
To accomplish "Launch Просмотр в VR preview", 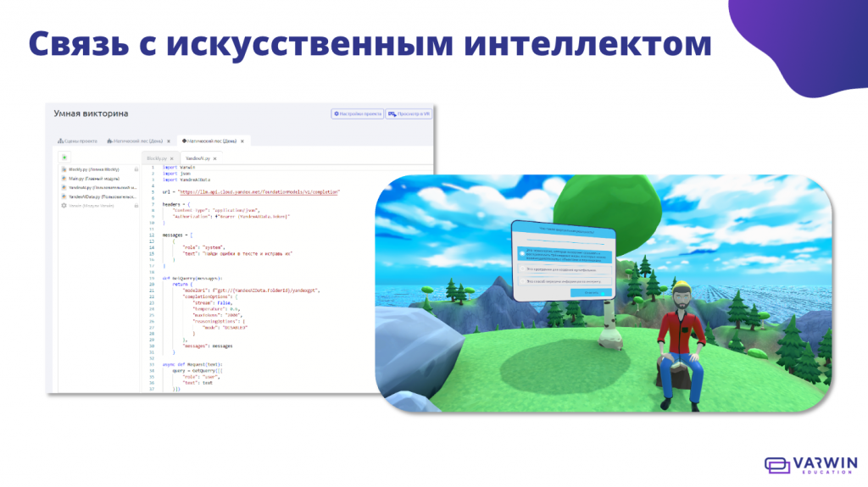I will (409, 114).
